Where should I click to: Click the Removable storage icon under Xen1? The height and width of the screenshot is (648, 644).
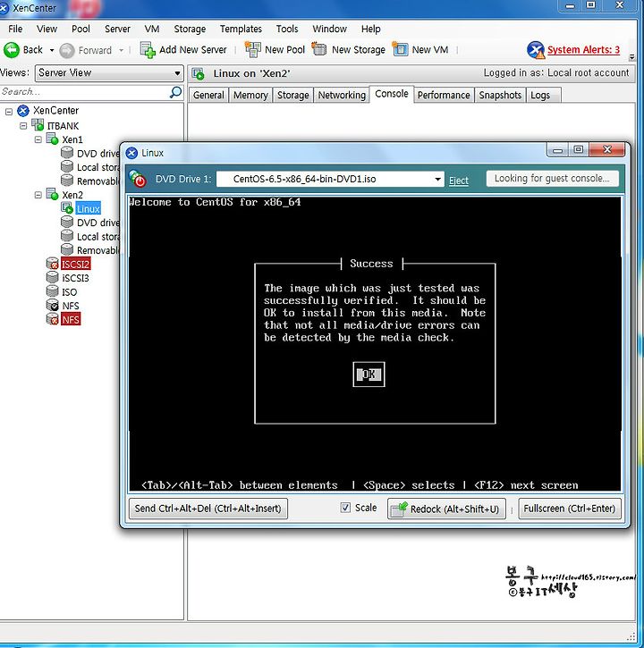pyautogui.click(x=67, y=181)
